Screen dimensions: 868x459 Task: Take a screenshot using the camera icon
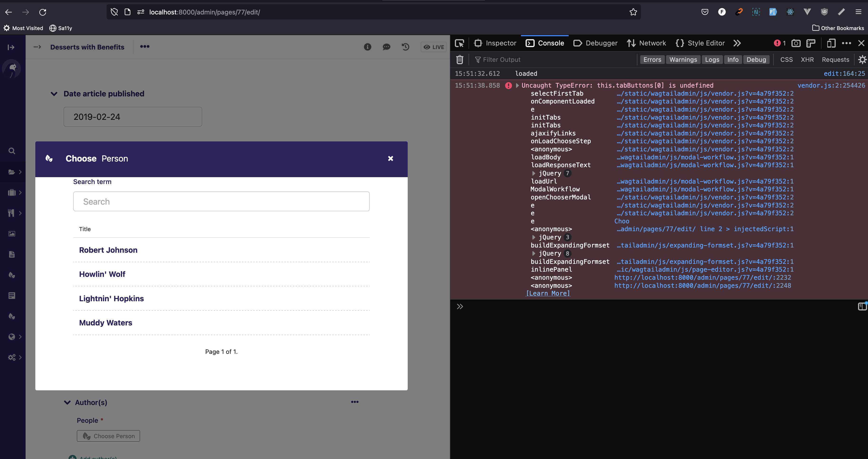tap(796, 43)
